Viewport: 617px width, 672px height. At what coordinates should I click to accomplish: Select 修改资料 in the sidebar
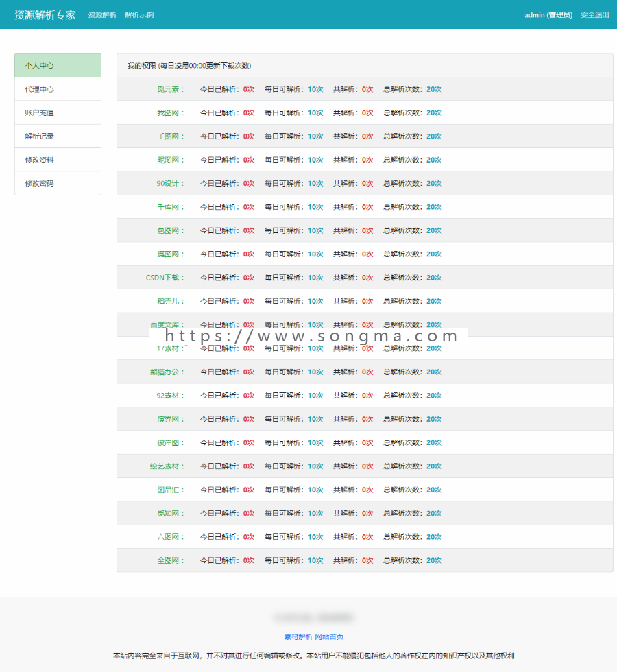[58, 160]
